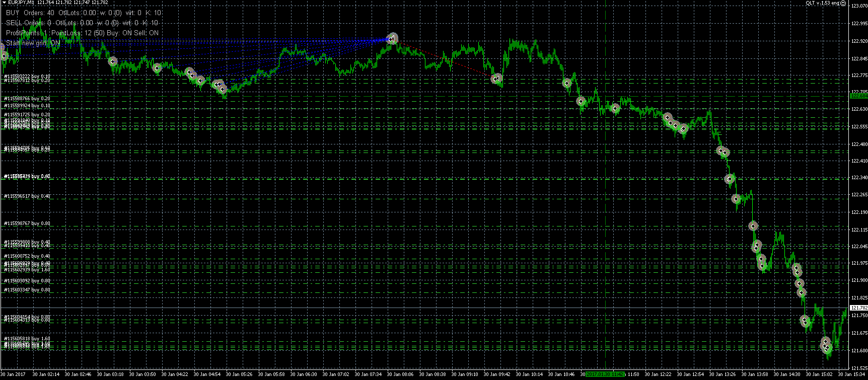Click the 30 Jan 12:54 time label
The image size is (868, 380).
pyautogui.click(x=690, y=374)
